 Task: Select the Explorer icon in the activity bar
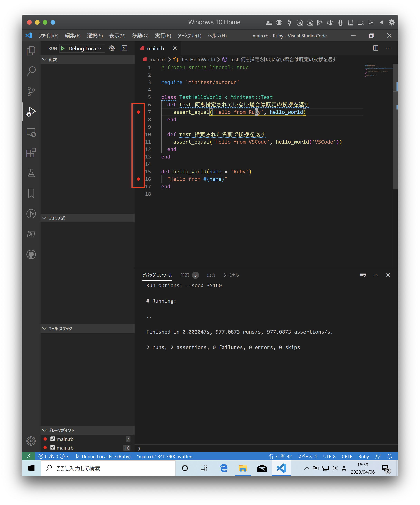[31, 51]
